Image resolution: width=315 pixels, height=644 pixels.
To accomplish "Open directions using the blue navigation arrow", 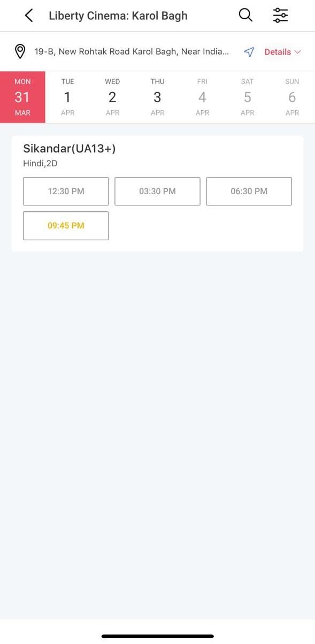I will 249,51.
